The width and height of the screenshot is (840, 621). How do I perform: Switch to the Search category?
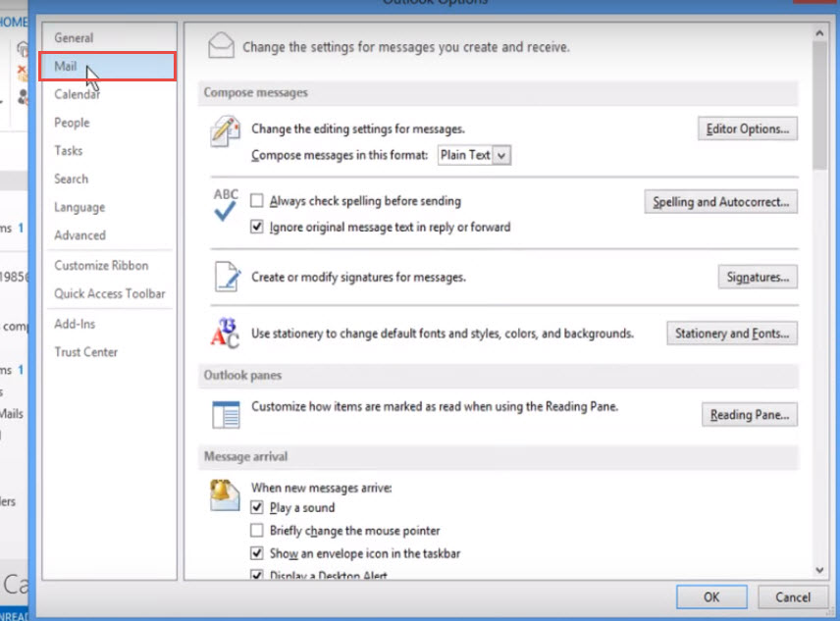[109, 179]
